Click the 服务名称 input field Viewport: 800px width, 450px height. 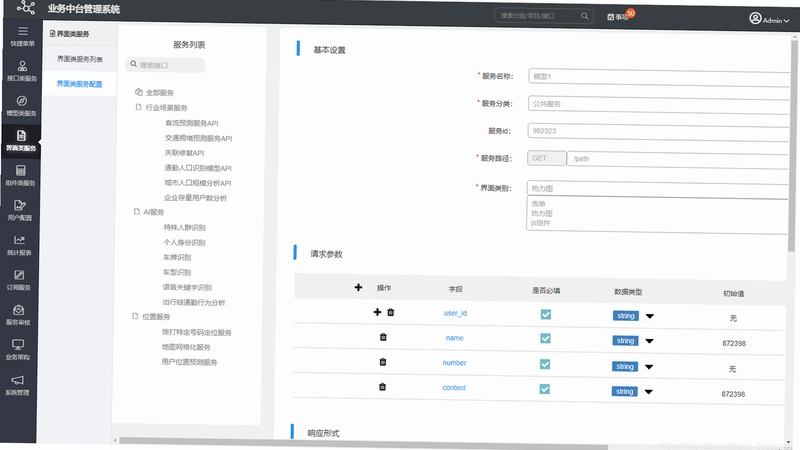click(659, 77)
